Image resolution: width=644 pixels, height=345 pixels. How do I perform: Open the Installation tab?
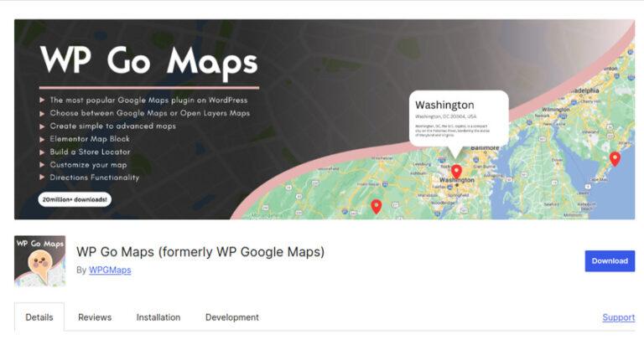(x=158, y=317)
